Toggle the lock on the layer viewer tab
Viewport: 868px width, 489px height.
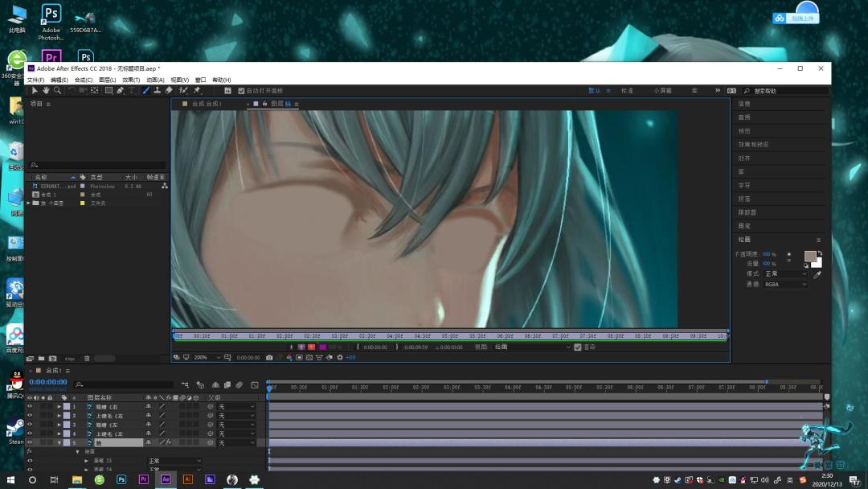[x=264, y=104]
